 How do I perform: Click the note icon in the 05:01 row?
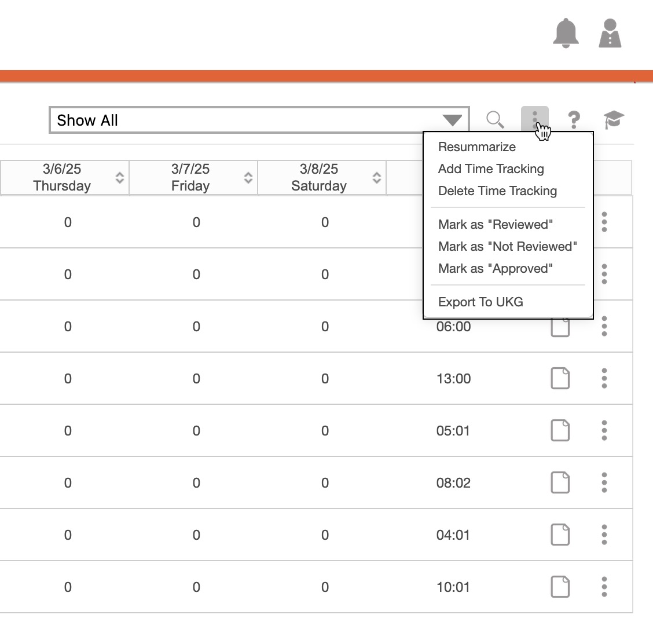[x=560, y=431]
